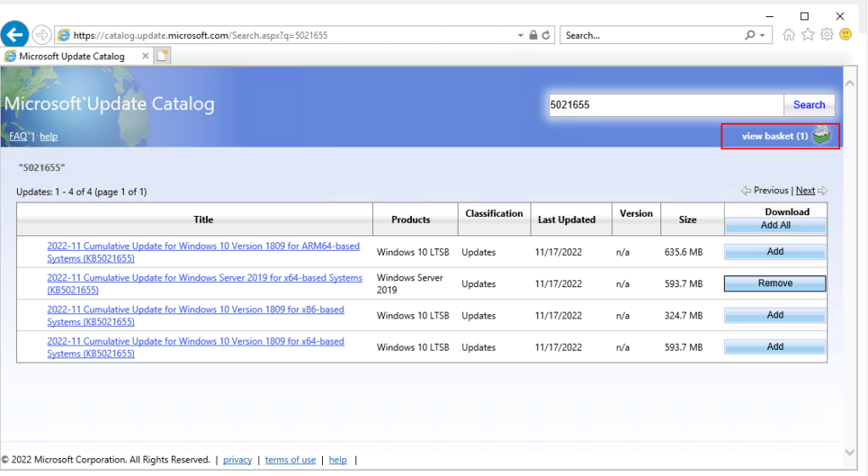This screenshot has width=868, height=476.
Task: Click the scrollbar up arrow
Action: click(849, 84)
